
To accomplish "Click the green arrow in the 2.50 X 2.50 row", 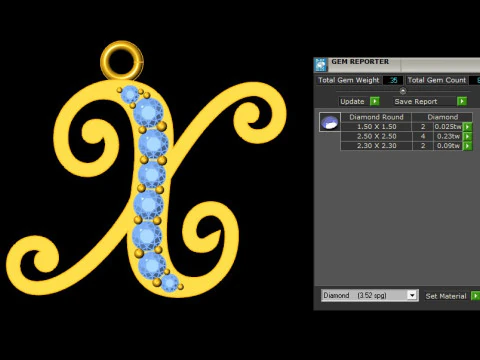I will point(468,136).
